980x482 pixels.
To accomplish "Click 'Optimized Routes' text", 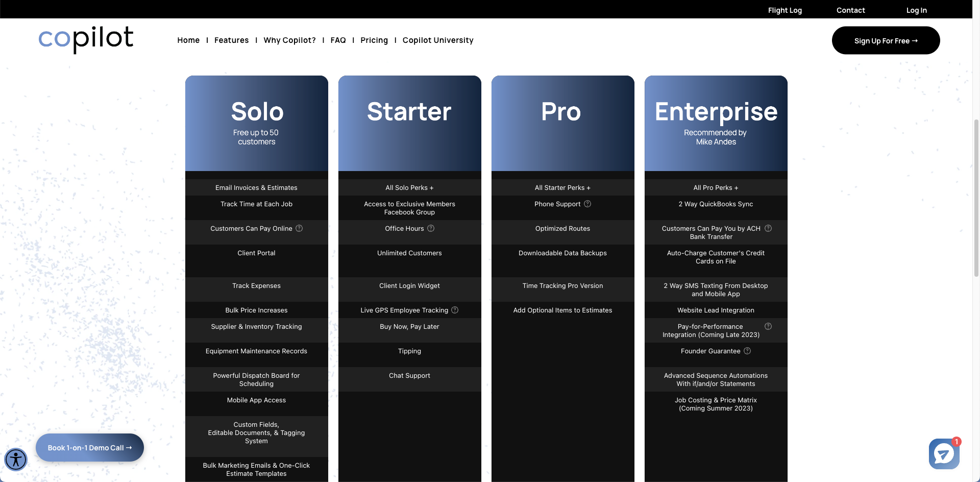I will click(562, 228).
